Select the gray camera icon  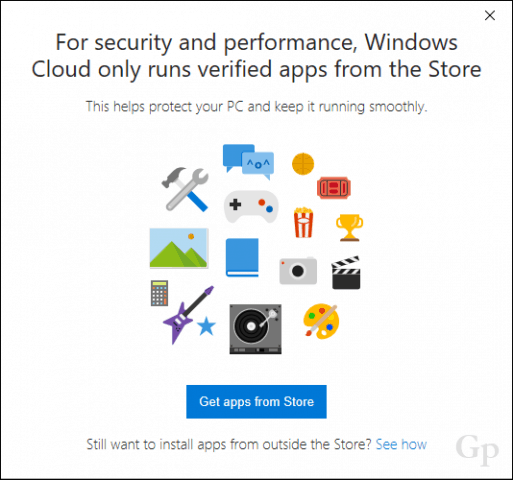tap(298, 271)
